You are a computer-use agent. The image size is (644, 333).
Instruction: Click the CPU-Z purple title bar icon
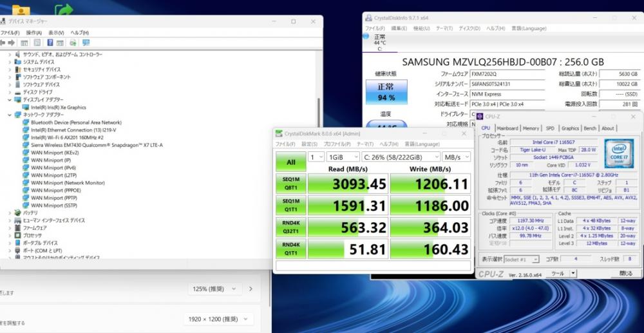(x=480, y=117)
